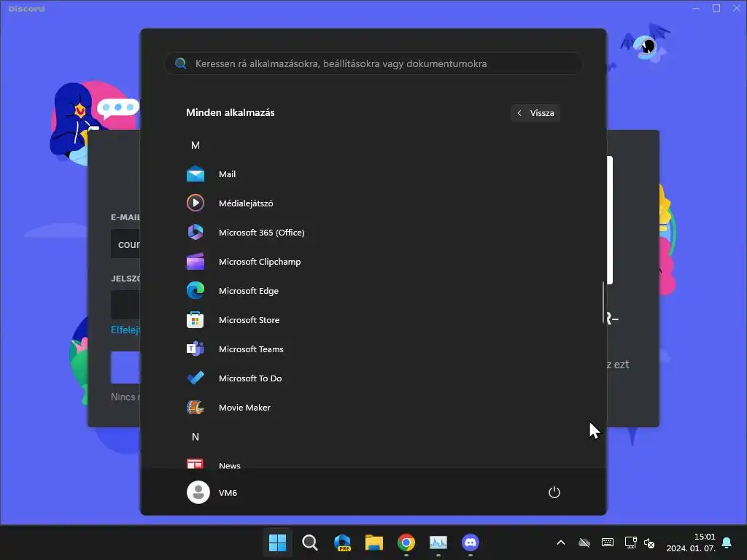The width and height of the screenshot is (747, 560).
Task: Launch Microsoft Teams icon
Action: 196,349
